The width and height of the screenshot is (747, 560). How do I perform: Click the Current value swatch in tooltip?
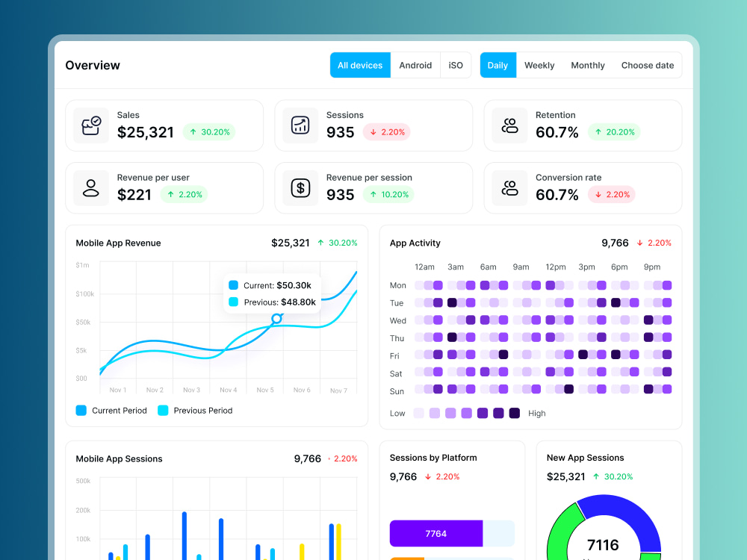coord(233,285)
